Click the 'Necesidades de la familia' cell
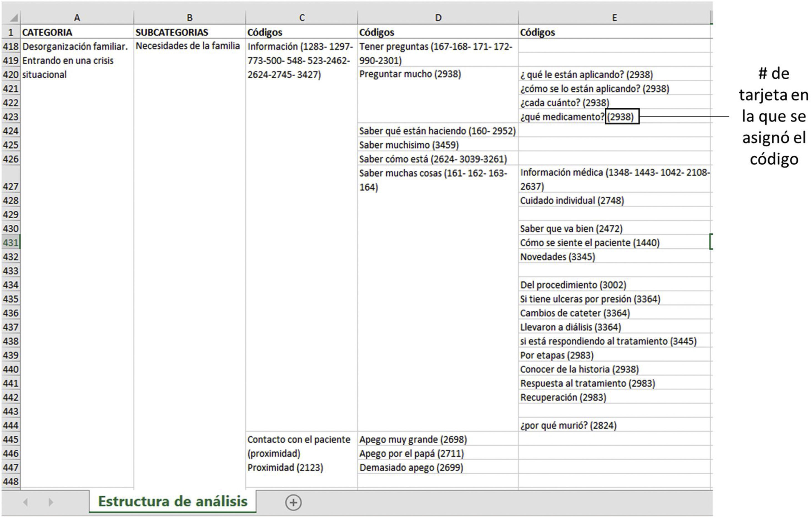Viewport: 812px width, 518px height. point(187,46)
